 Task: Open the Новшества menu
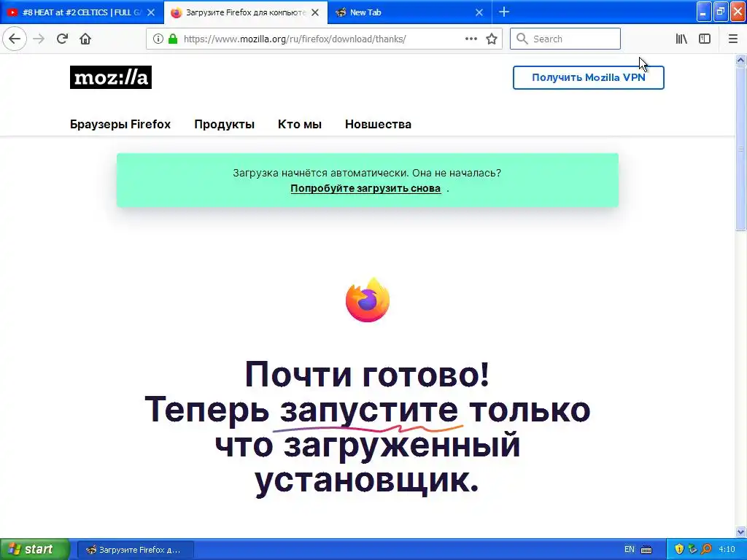click(379, 124)
